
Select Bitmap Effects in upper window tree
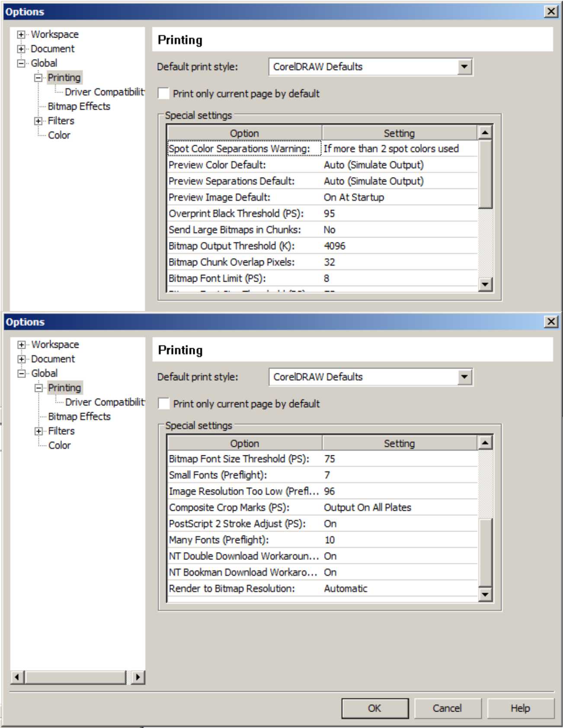click(x=79, y=106)
